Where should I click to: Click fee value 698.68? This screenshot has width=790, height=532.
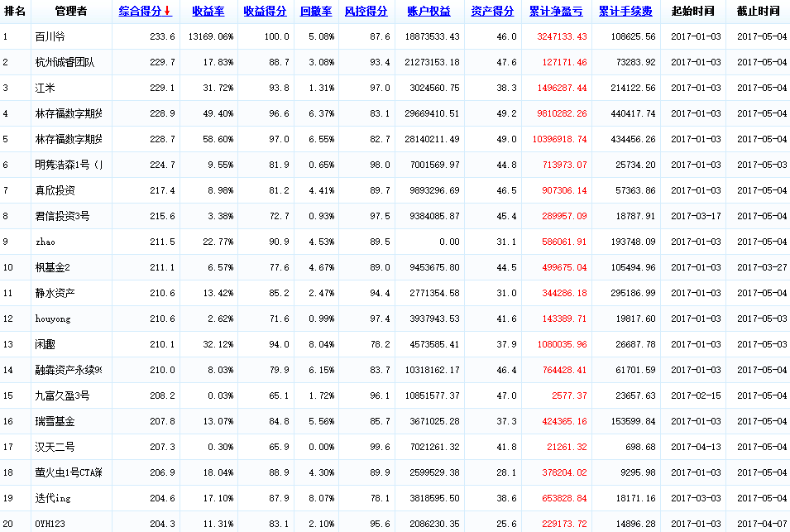click(x=640, y=447)
